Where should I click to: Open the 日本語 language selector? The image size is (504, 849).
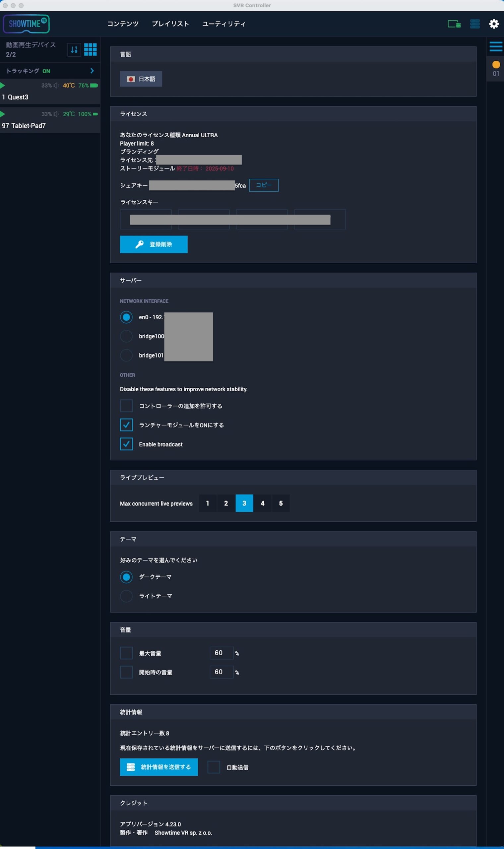[x=141, y=79]
